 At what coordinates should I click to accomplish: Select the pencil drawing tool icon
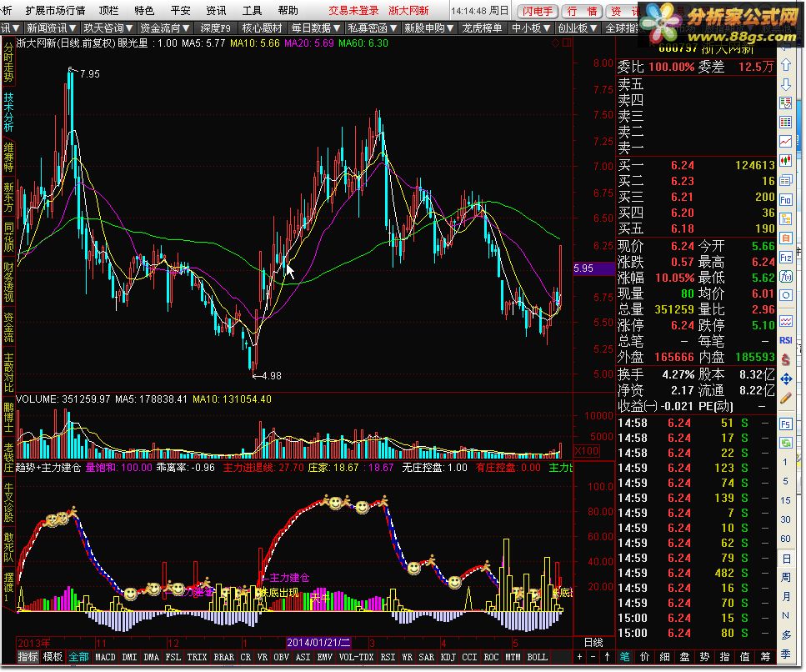[x=785, y=399]
